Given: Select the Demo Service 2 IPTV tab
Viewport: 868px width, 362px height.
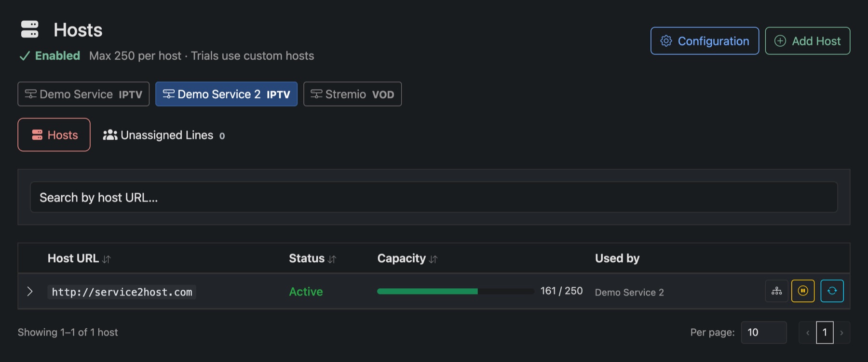Looking at the screenshot, I should (226, 94).
